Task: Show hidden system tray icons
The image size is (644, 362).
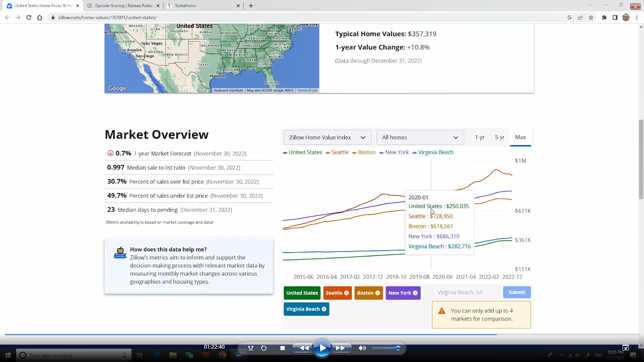Action: (x=561, y=355)
